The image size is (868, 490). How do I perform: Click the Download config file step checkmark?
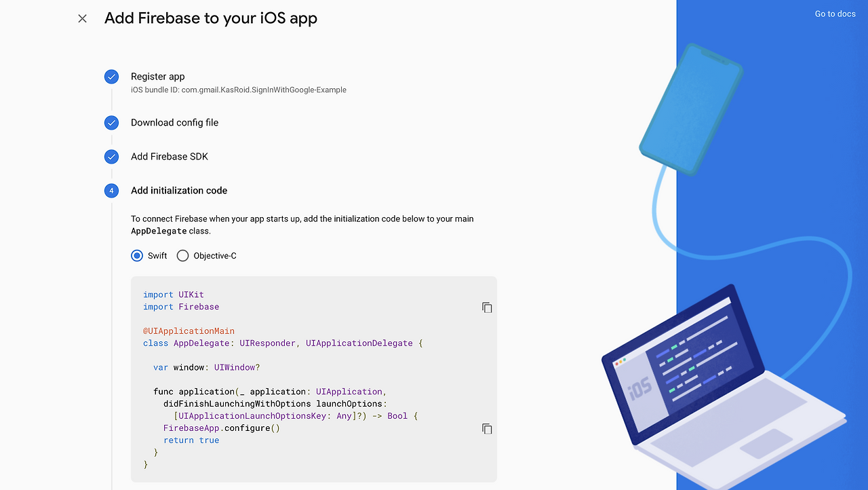click(112, 123)
